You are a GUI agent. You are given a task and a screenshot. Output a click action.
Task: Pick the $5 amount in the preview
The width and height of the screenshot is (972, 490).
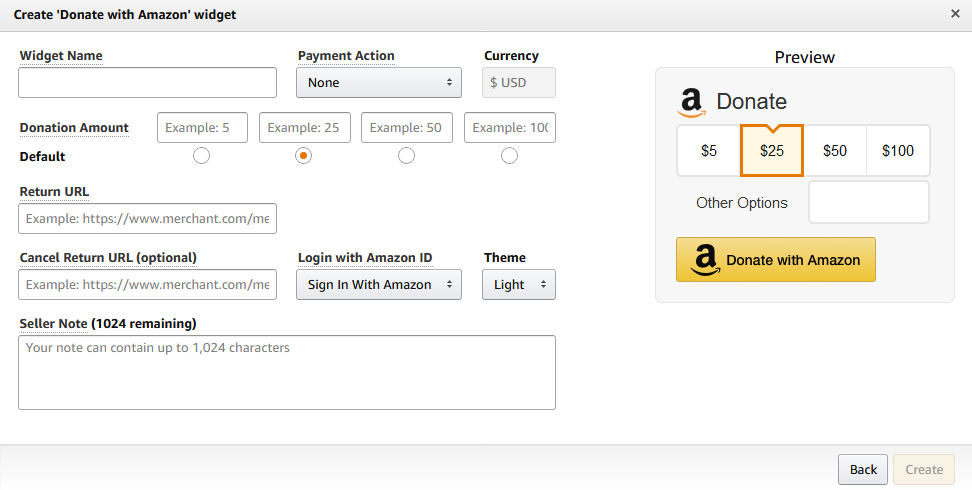click(708, 151)
